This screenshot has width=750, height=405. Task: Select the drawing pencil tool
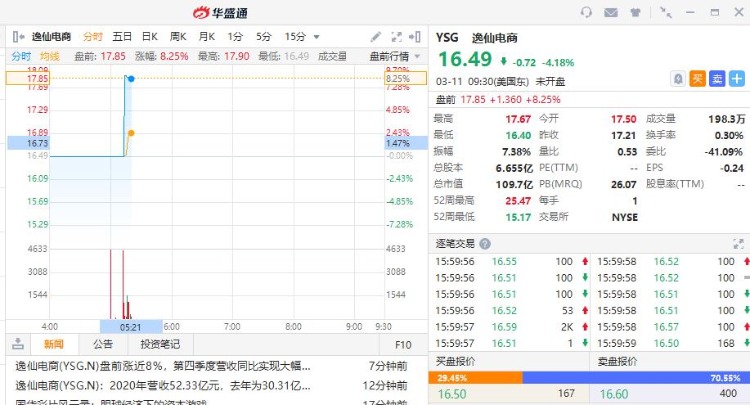tap(376, 37)
